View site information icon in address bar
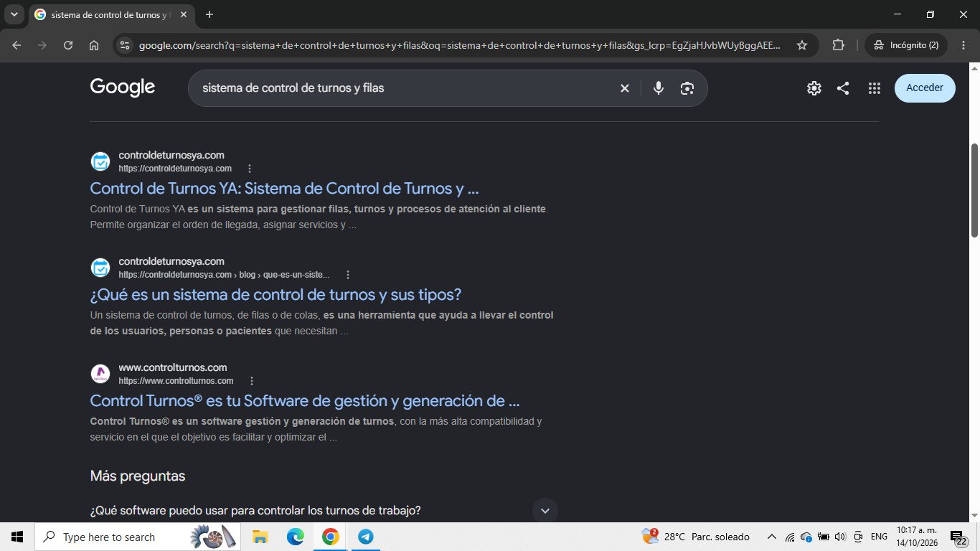Screen dimensions: 980x551 [x=125, y=45]
